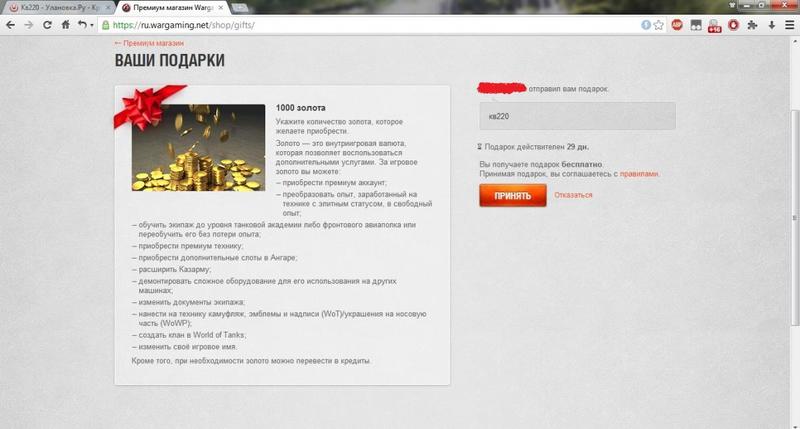Show downloads via the down-arrow icon
The image size is (800, 429).
coord(771,25)
